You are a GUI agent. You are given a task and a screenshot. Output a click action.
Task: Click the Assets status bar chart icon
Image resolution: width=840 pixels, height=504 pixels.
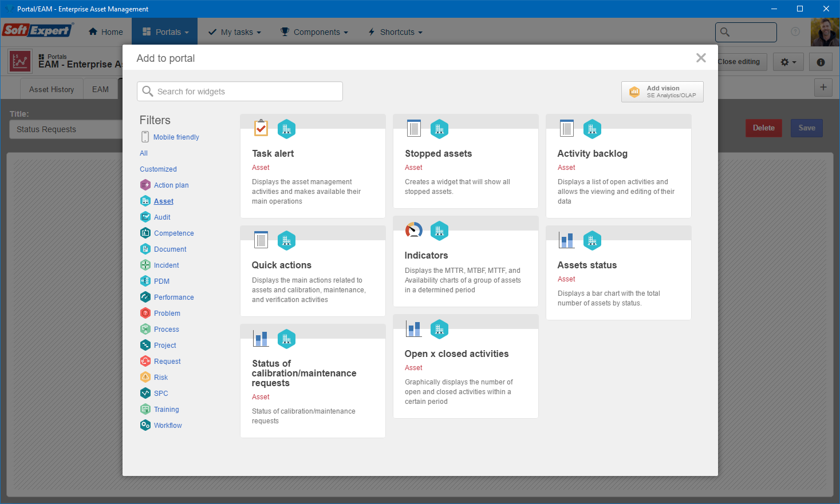pos(567,240)
